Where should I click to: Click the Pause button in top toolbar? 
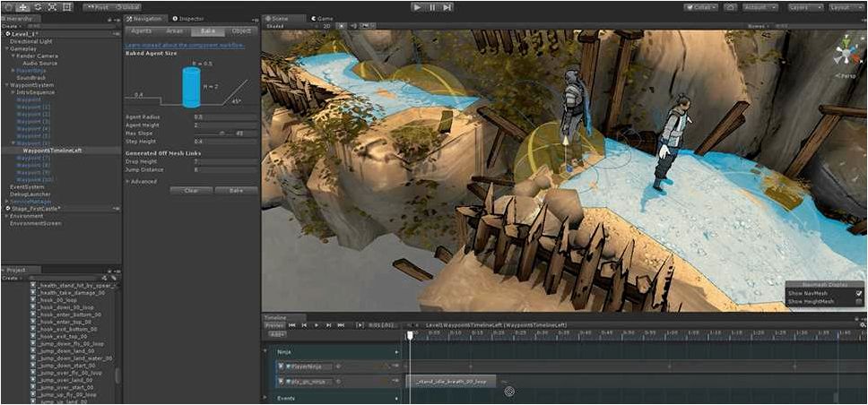point(432,7)
